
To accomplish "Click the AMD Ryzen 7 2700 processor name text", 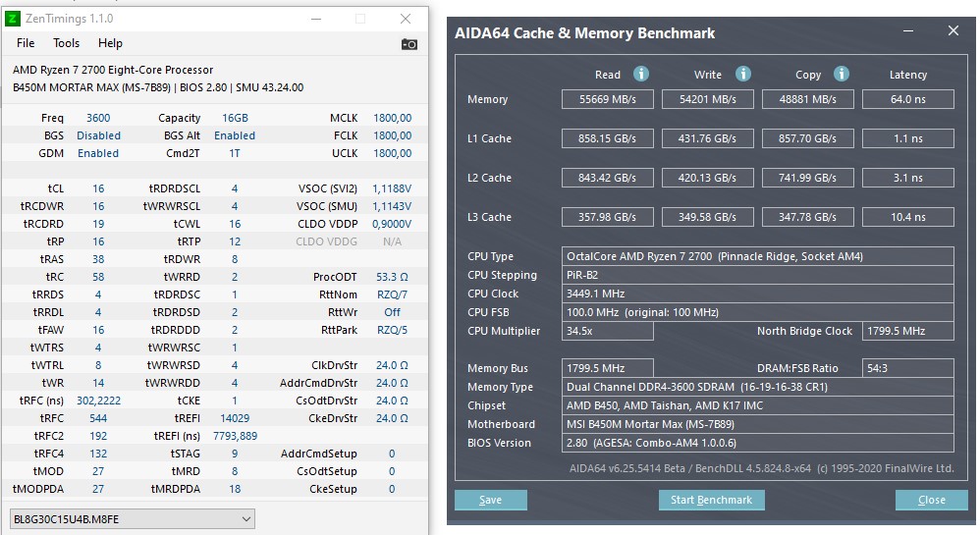I will pyautogui.click(x=113, y=70).
